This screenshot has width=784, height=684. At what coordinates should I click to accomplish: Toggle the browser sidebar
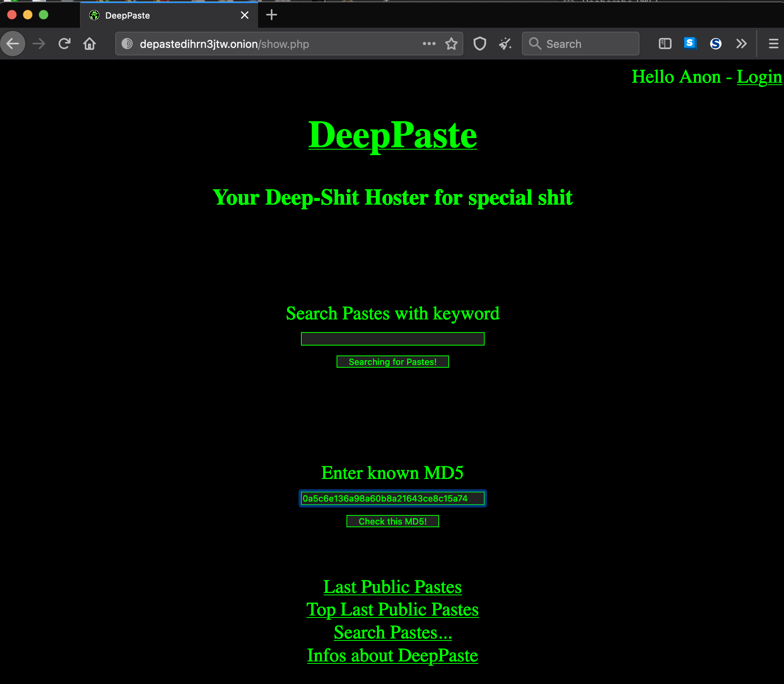point(665,44)
